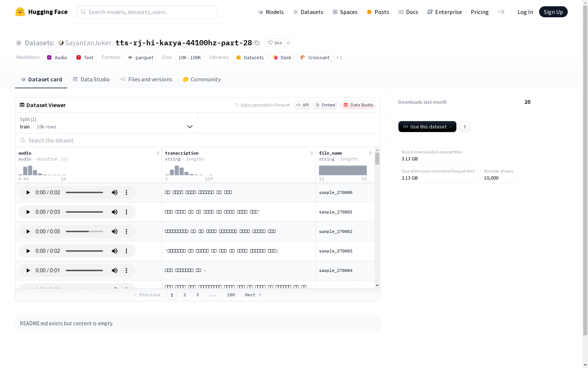Open the Community tab
The image size is (588, 368).
point(202,79)
